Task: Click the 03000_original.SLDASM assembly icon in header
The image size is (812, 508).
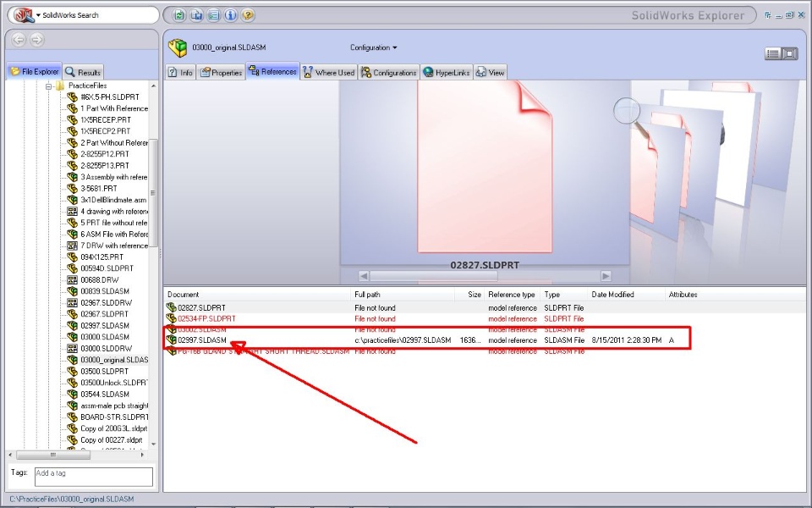Action: [178, 47]
